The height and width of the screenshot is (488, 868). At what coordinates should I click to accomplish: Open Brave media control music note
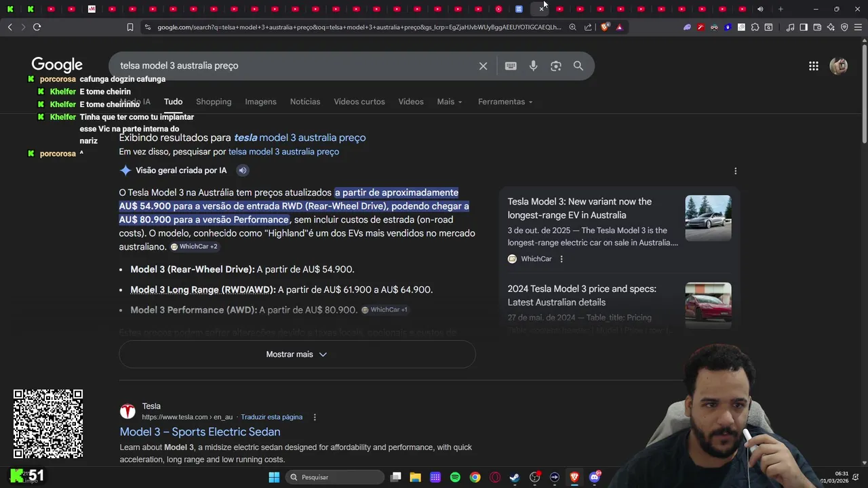790,27
